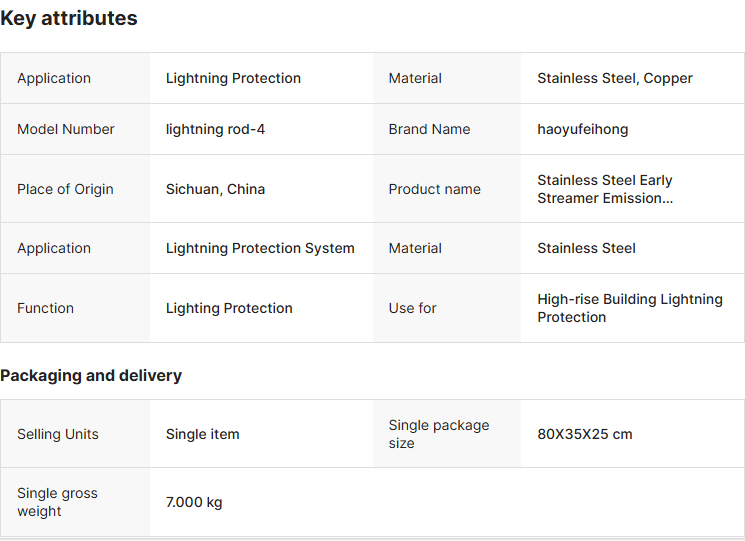The height and width of the screenshot is (541, 745).
Task: Click the Selling Units label
Action: click(x=58, y=434)
